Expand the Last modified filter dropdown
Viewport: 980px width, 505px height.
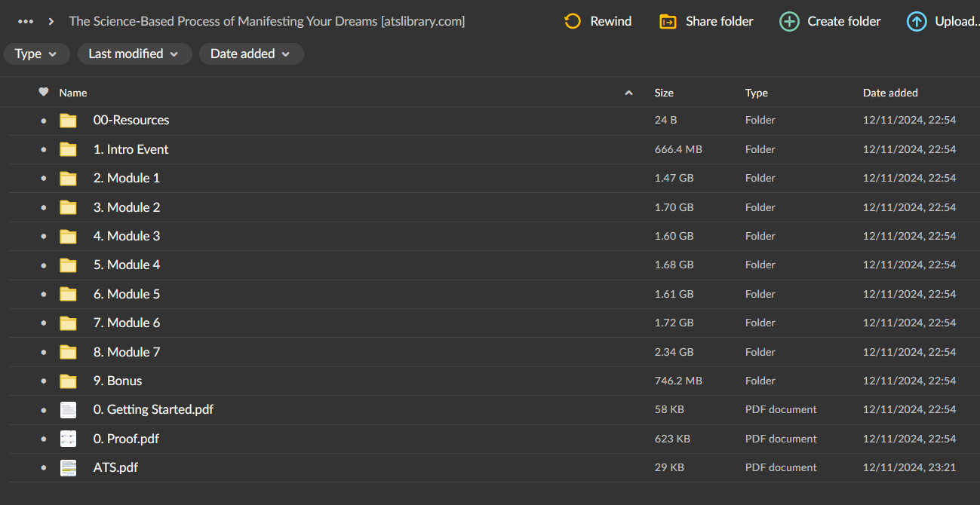point(134,54)
